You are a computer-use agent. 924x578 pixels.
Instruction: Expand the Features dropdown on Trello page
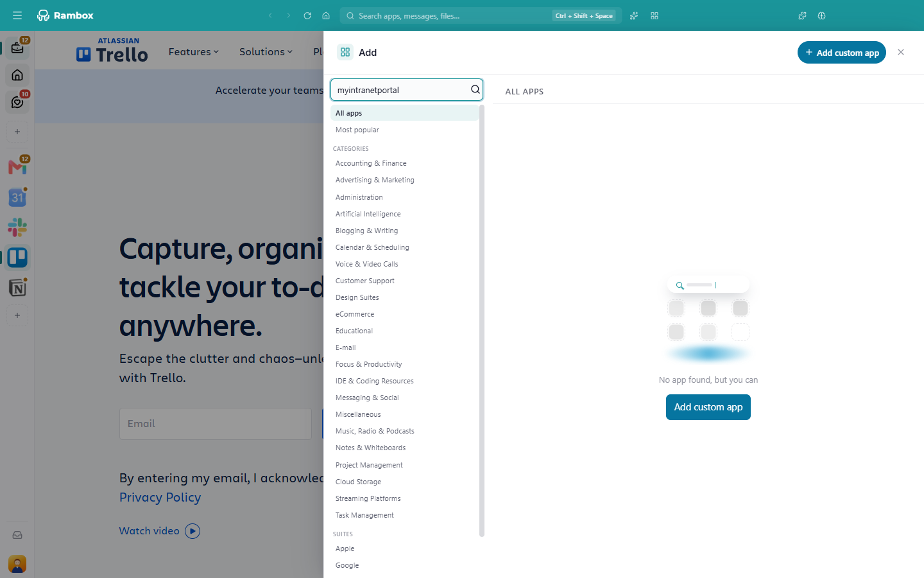(x=193, y=52)
